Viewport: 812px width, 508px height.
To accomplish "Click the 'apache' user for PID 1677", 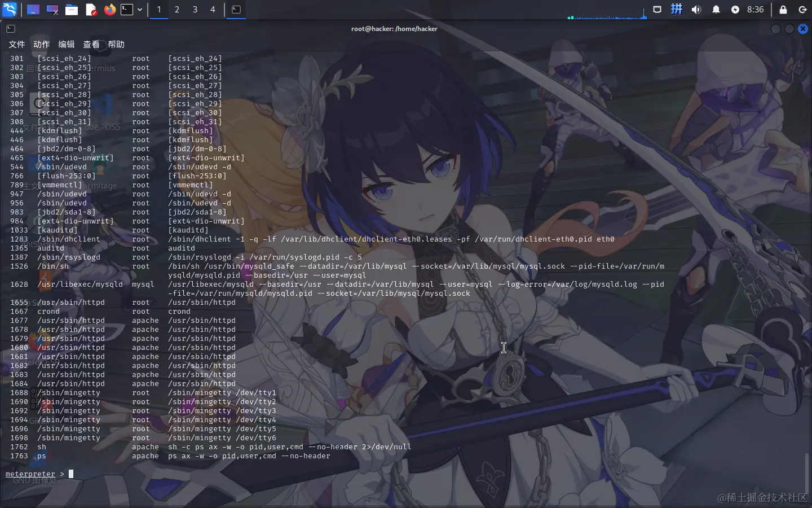I will pyautogui.click(x=145, y=321).
